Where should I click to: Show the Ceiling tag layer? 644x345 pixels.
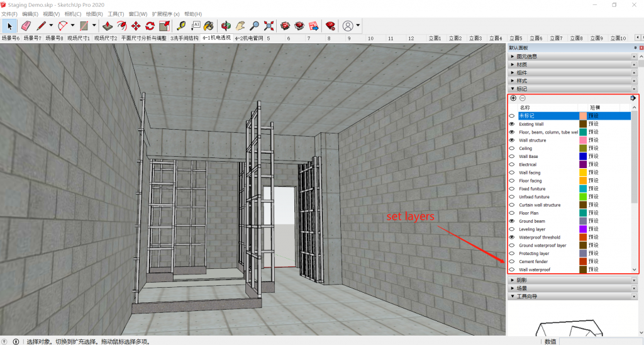[512, 149]
